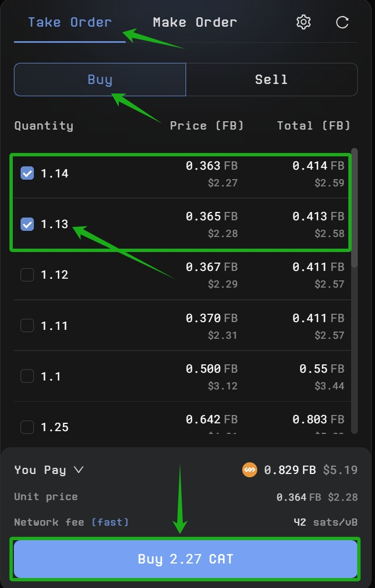Click the Quantity column header

[44, 126]
